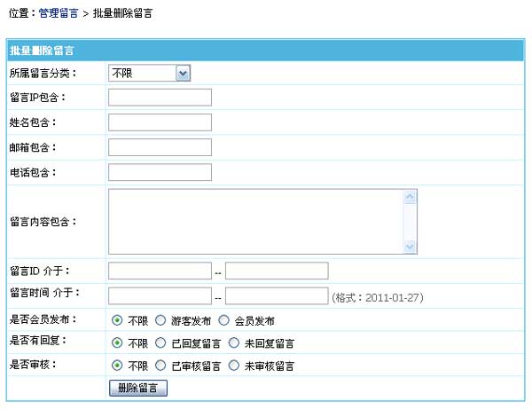Select 已回复留言 radio option
Image resolution: width=532 pixels, height=409 pixels.
(160, 342)
